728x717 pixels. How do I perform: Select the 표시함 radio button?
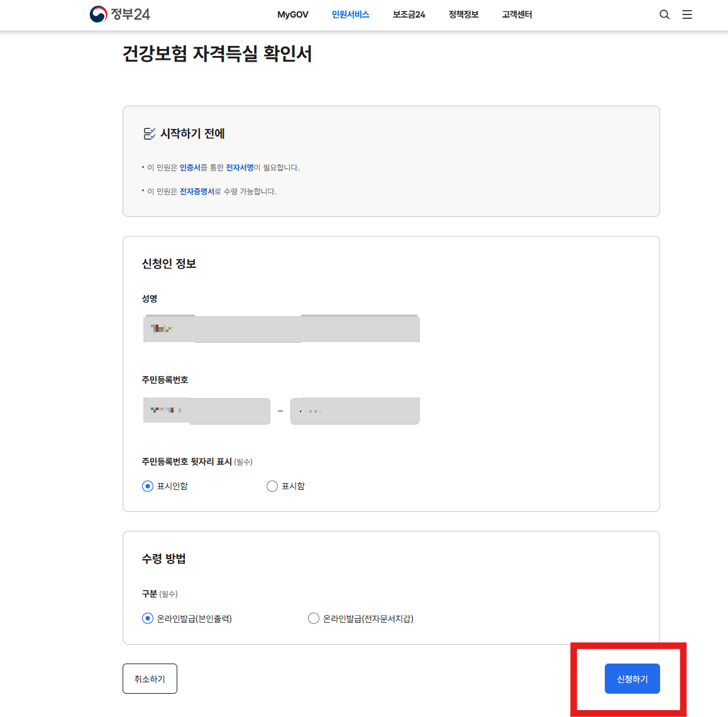[272, 486]
